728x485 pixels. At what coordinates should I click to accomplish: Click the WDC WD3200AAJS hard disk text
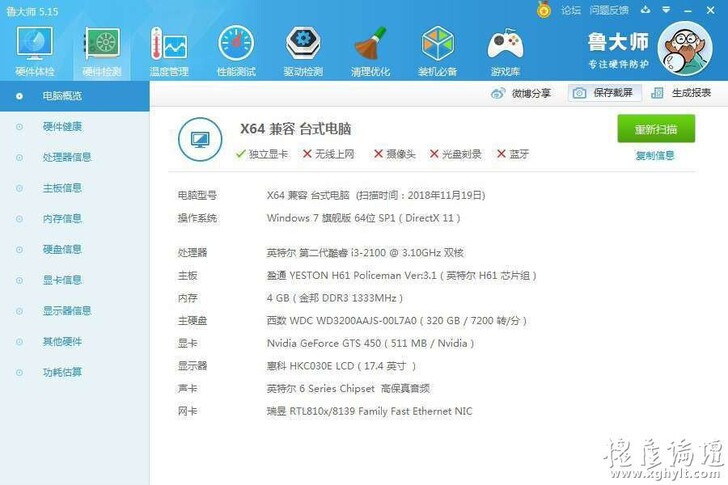pos(397,321)
